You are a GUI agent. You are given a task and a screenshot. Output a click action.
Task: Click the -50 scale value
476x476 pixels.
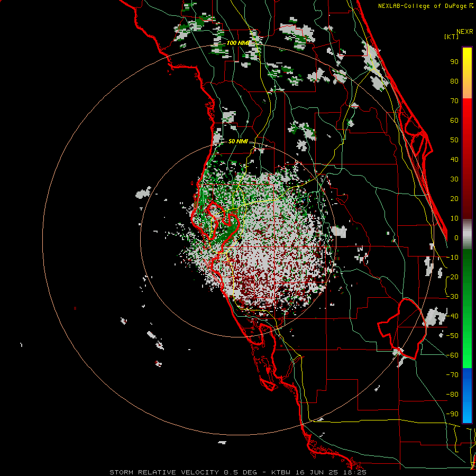click(452, 336)
